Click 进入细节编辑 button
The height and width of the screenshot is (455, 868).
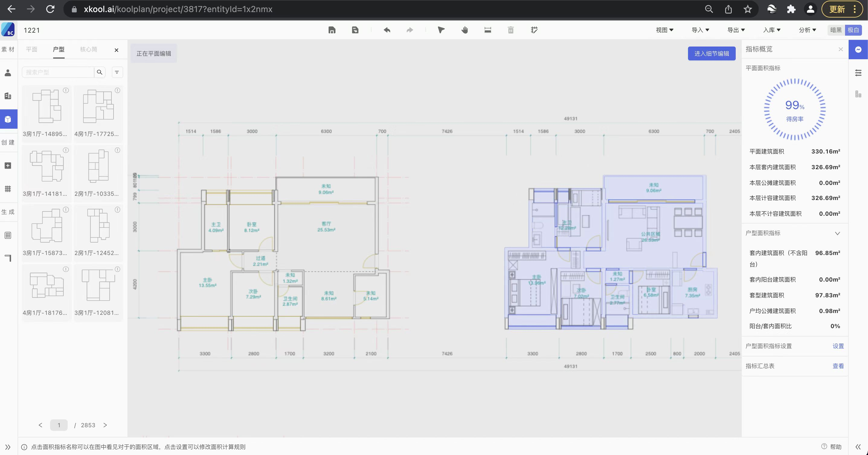coord(711,53)
